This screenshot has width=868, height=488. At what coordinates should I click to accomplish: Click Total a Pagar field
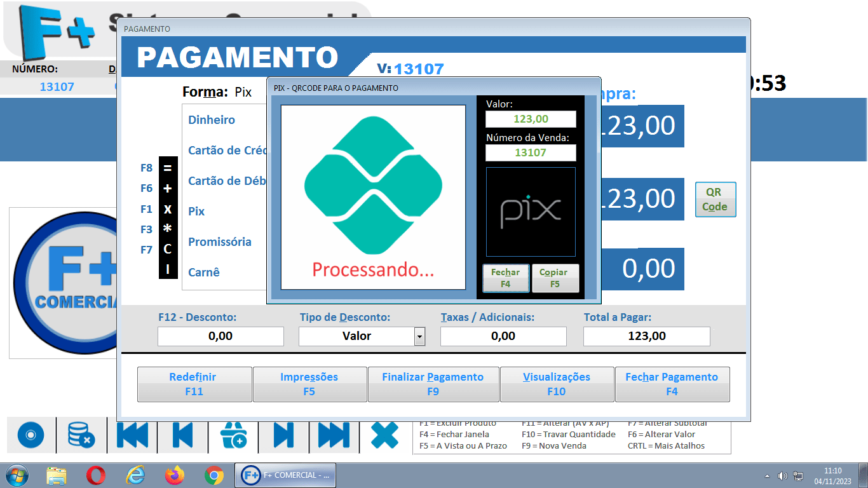(647, 336)
